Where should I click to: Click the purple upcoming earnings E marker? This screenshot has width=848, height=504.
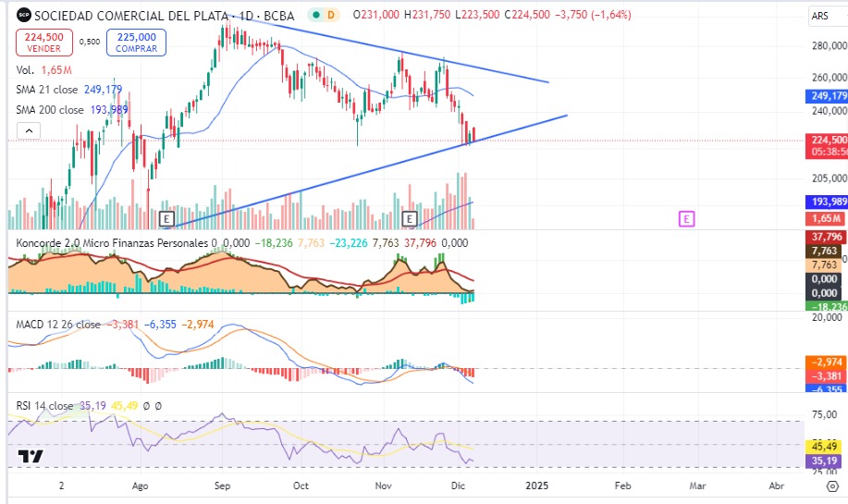tap(686, 218)
